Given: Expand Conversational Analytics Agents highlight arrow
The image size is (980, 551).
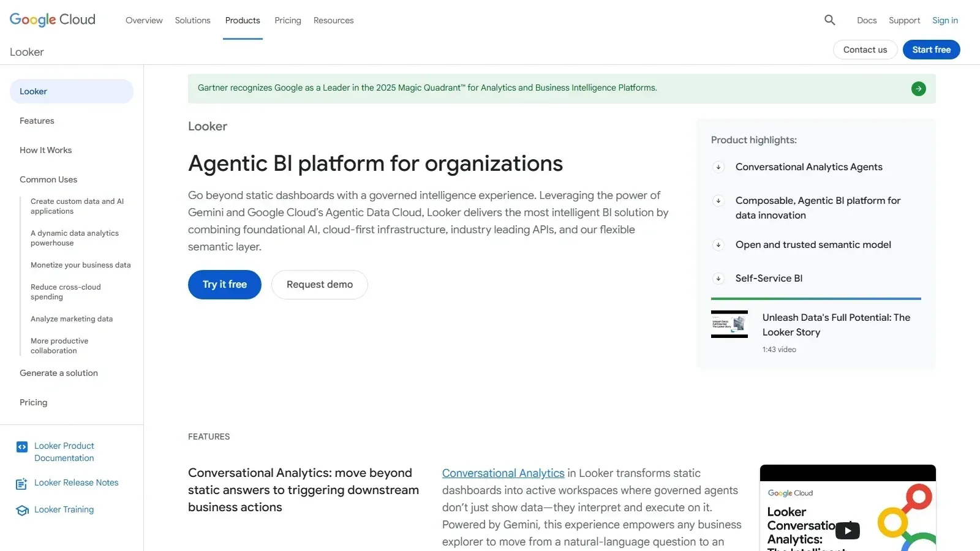Looking at the screenshot, I should tap(718, 167).
